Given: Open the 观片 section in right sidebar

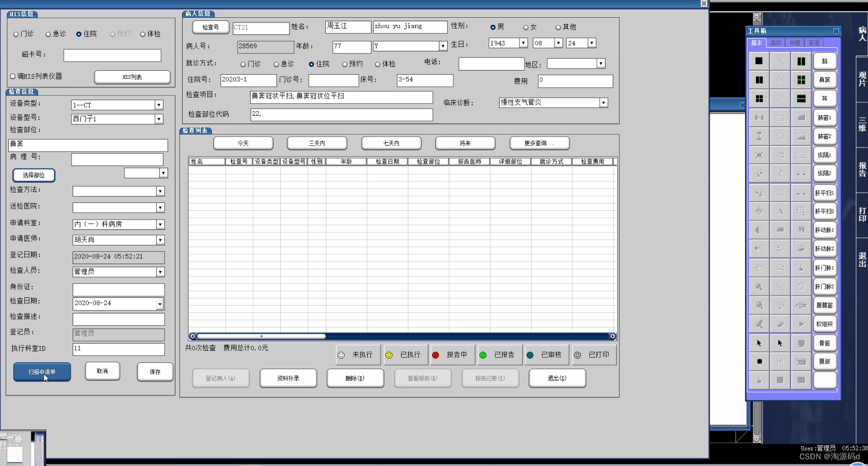Looking at the screenshot, I should 862,79.
